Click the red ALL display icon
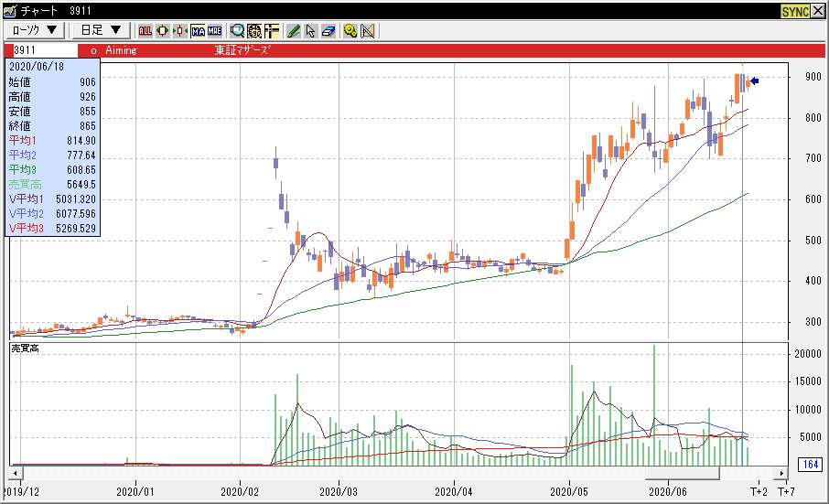 [x=145, y=30]
